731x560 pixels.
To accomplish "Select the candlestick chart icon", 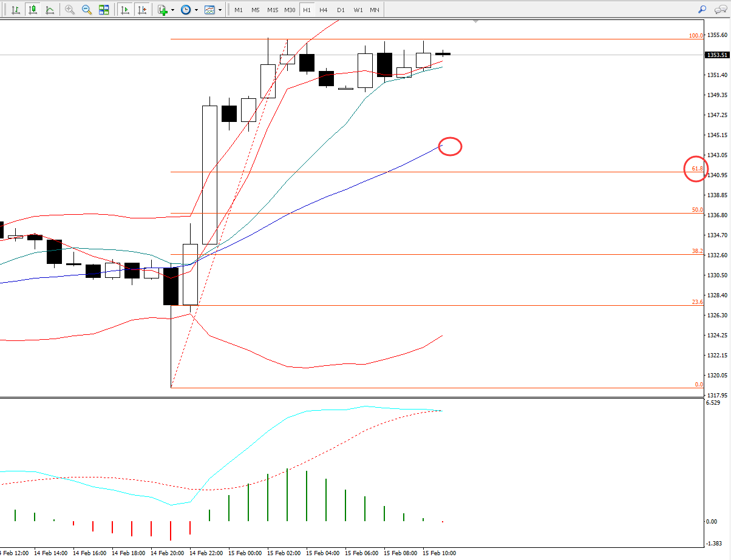I will pos(32,10).
